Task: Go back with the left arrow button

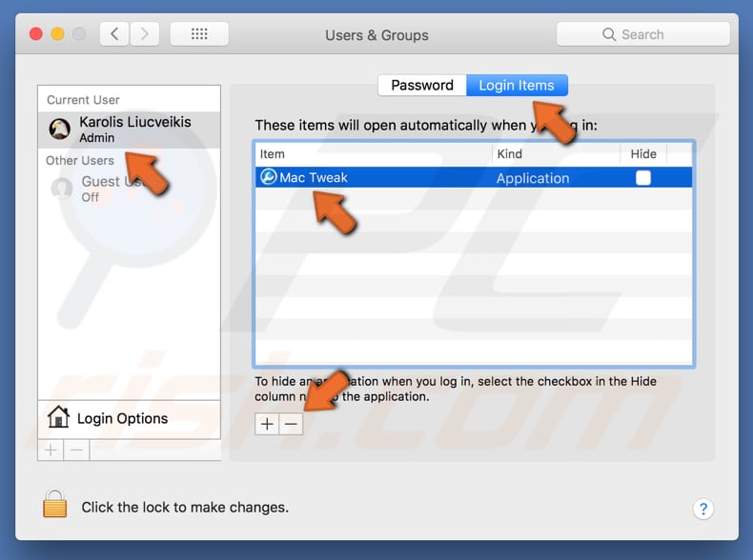Action: [114, 34]
